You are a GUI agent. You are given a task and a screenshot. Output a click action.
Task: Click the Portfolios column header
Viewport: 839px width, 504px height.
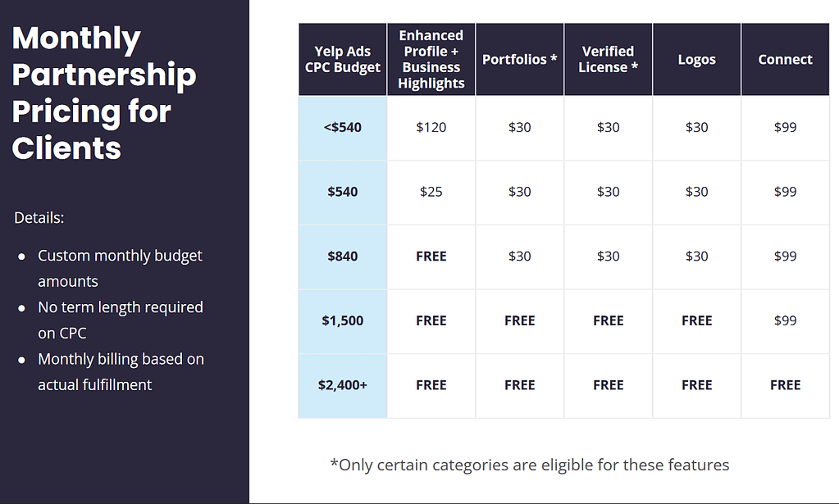[520, 59]
